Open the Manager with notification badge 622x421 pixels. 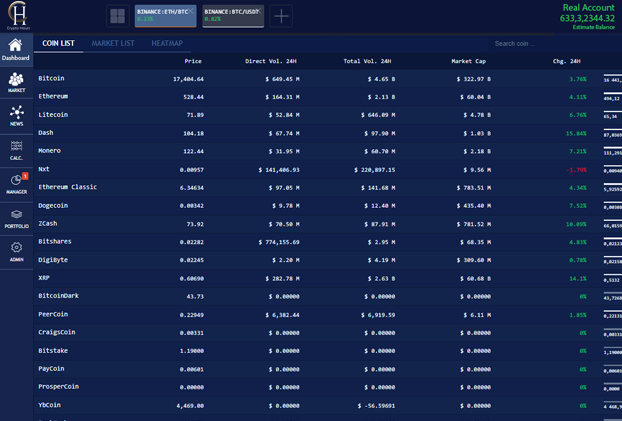16,184
